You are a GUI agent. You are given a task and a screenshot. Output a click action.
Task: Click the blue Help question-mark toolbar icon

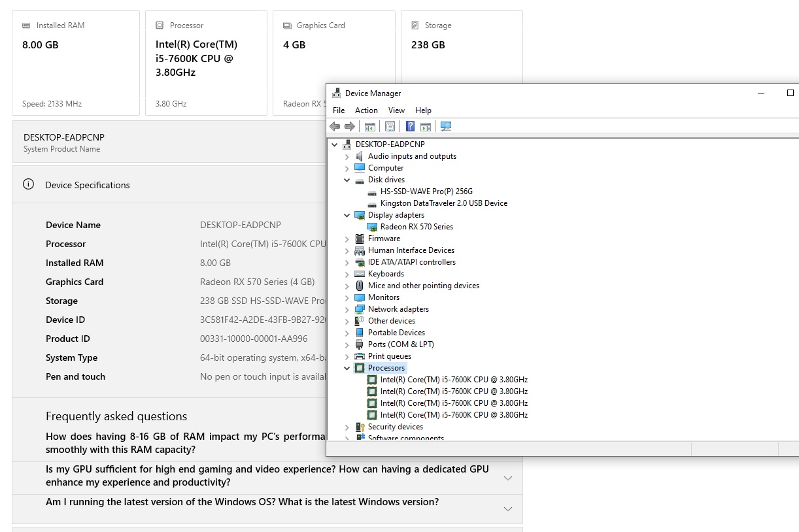coord(410,126)
